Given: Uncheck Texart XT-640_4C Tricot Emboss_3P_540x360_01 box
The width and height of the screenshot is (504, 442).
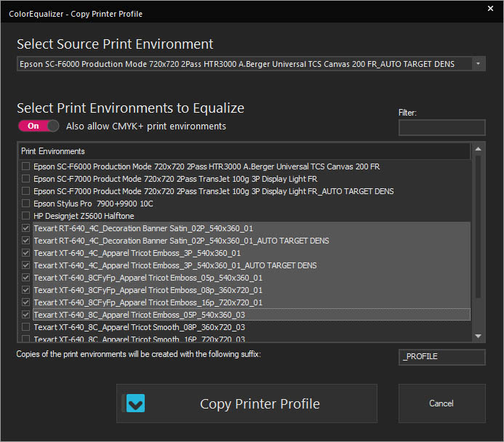Looking at the screenshot, I should click(x=25, y=253).
